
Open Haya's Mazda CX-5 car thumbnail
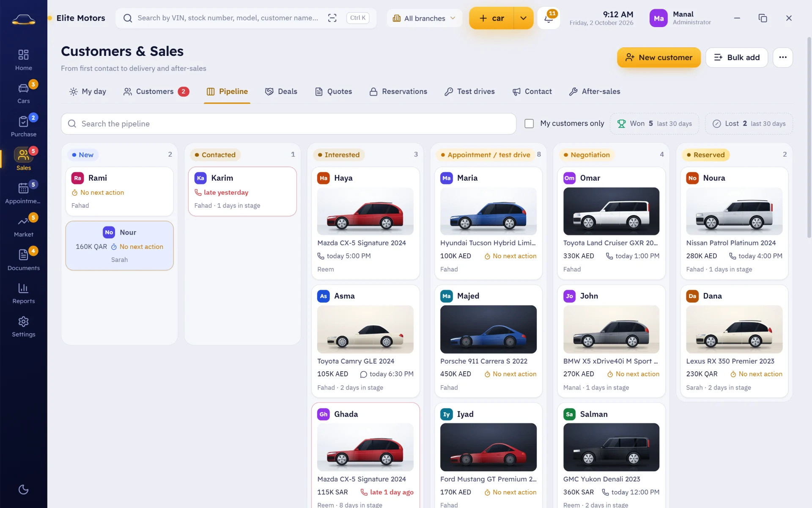[x=365, y=211]
